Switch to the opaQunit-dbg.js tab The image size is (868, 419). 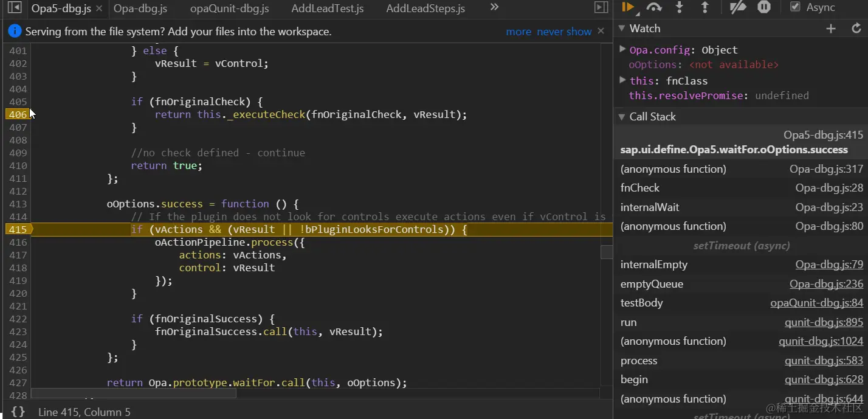(x=229, y=9)
